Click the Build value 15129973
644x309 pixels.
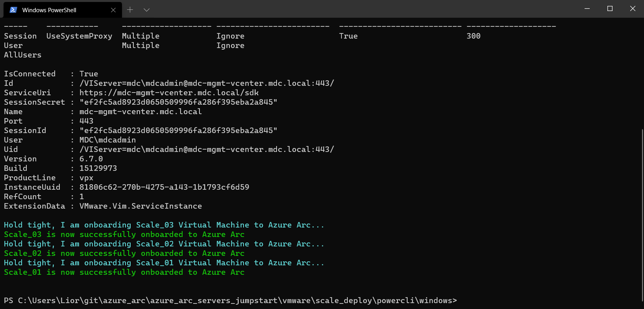pyautogui.click(x=98, y=168)
